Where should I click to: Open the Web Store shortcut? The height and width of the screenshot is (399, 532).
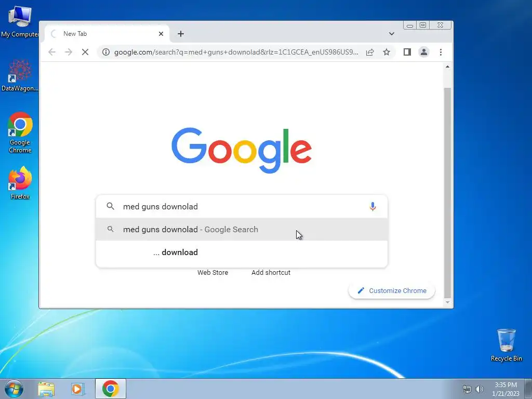pyautogui.click(x=212, y=272)
